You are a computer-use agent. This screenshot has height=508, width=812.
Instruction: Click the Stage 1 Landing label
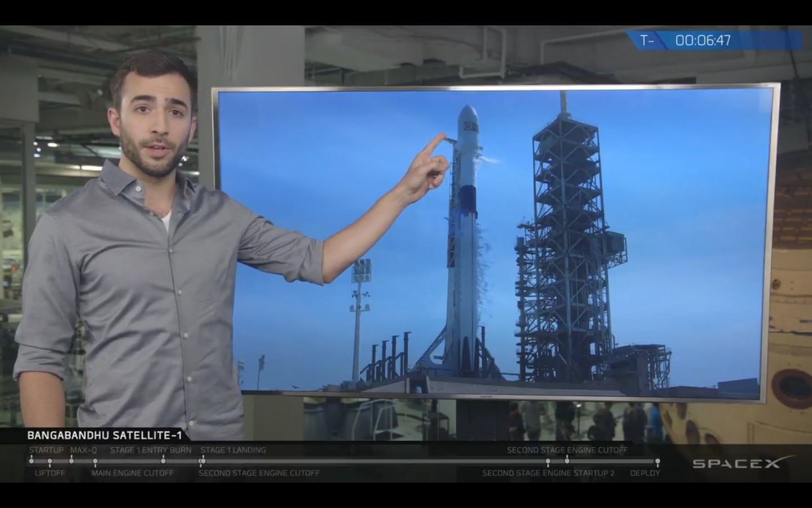(233, 450)
